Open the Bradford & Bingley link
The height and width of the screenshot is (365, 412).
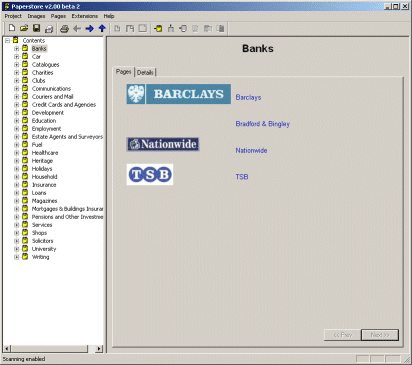[263, 124]
